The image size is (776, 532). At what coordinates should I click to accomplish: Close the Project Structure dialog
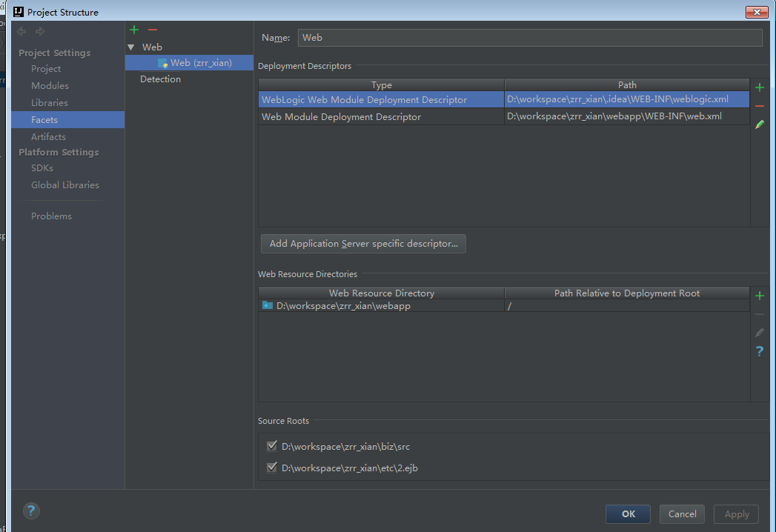point(757,12)
